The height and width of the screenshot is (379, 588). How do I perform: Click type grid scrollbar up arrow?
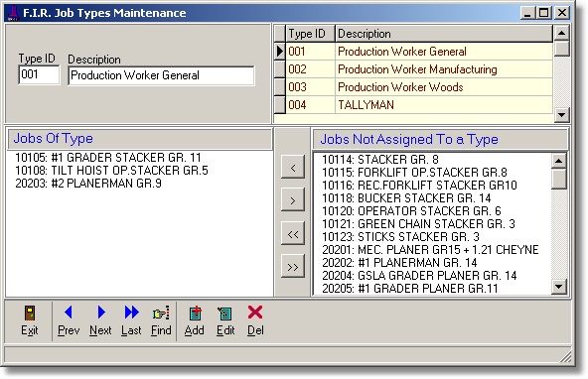coord(561,33)
